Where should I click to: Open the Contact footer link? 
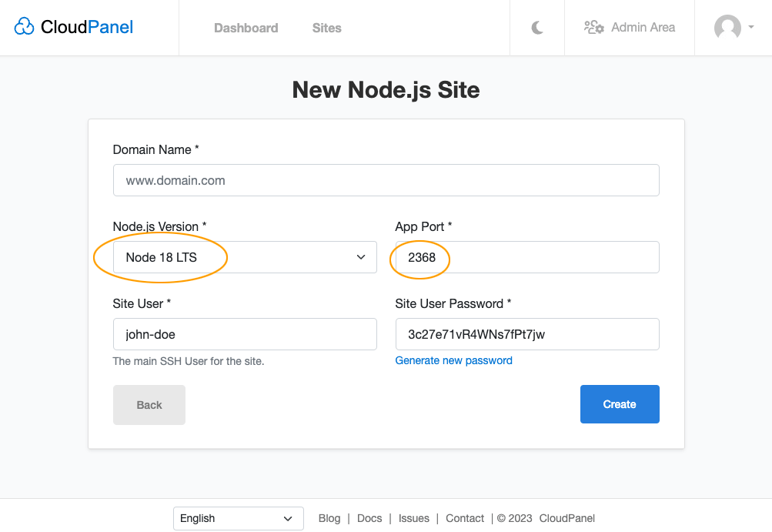coord(464,518)
